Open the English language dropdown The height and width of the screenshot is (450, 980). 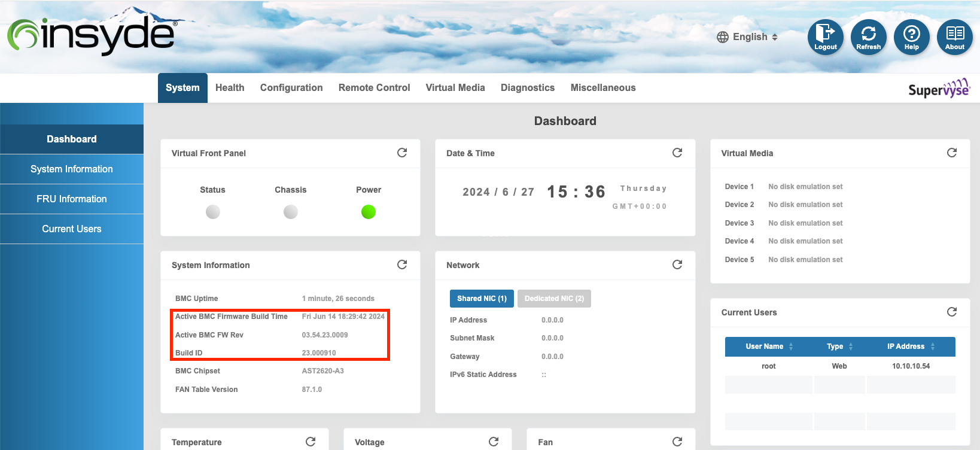pyautogui.click(x=748, y=37)
